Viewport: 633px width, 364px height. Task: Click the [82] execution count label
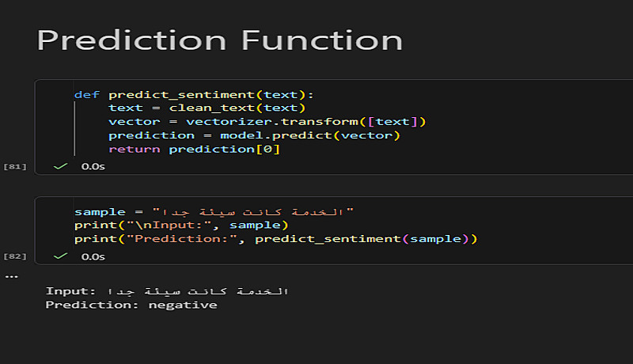point(15,256)
